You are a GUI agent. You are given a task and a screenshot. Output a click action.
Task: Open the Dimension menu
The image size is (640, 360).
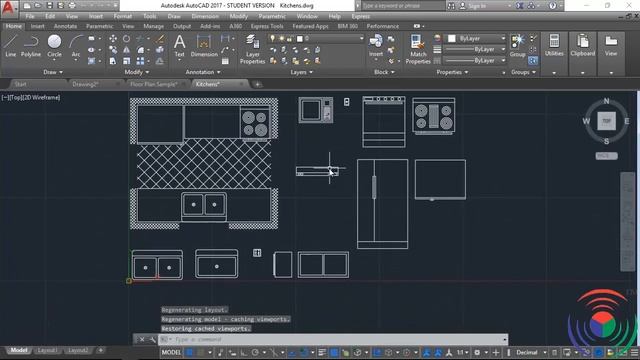point(205,16)
